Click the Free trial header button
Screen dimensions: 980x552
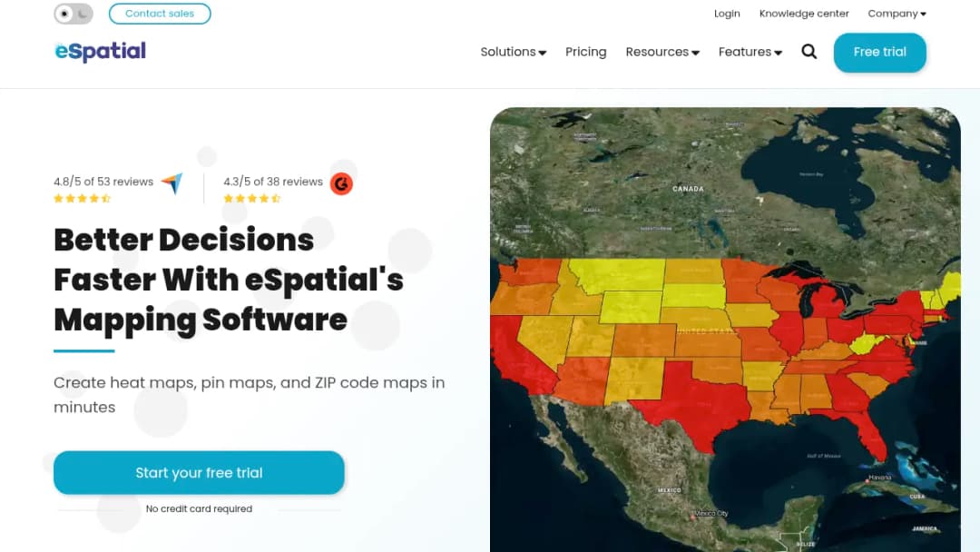[x=880, y=53]
